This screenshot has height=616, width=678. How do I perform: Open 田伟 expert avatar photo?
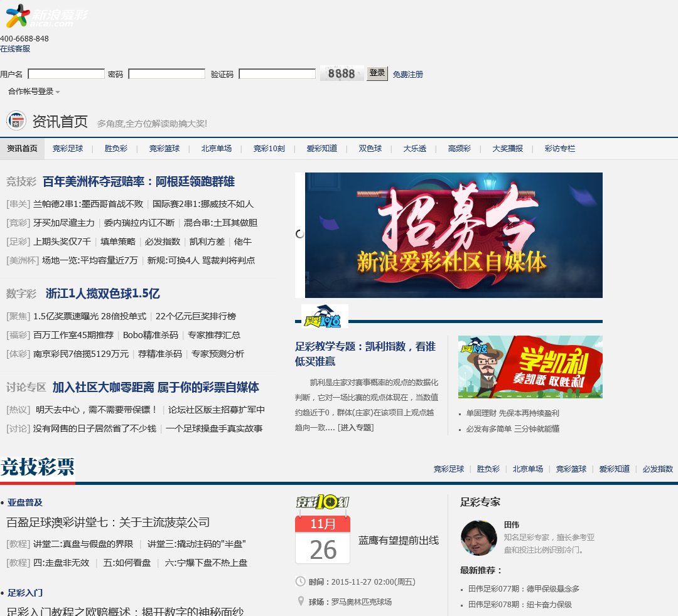[x=478, y=538]
